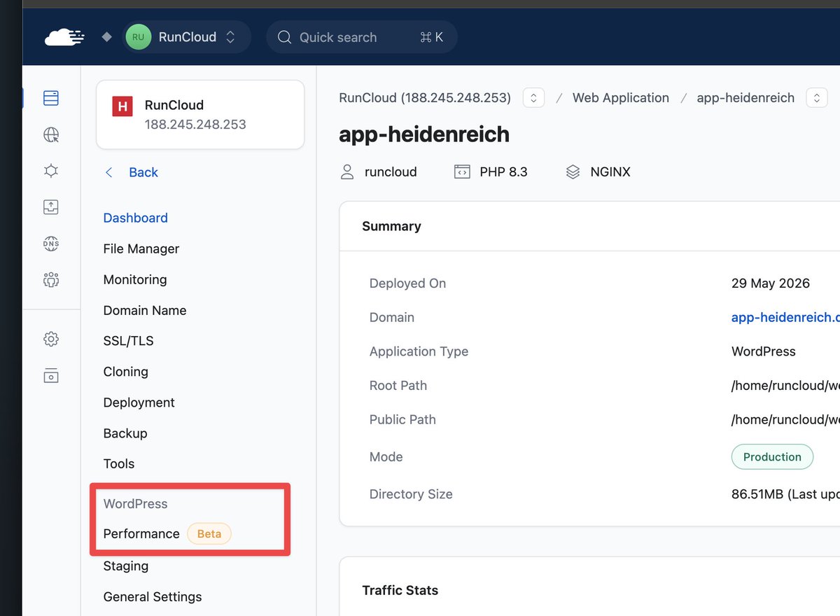Open the team members icon
Screen dimensions: 840x616
51,280
